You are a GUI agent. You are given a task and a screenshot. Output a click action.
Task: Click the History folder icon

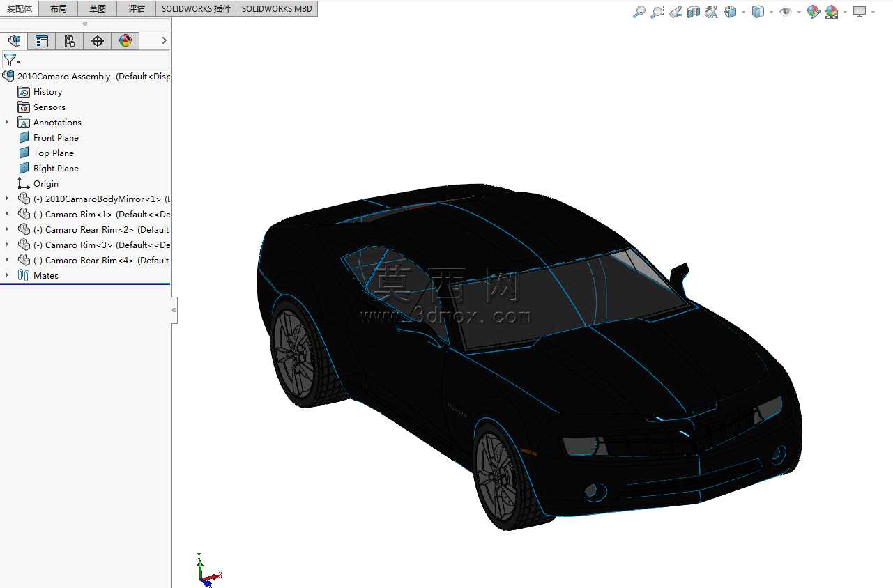(x=24, y=92)
